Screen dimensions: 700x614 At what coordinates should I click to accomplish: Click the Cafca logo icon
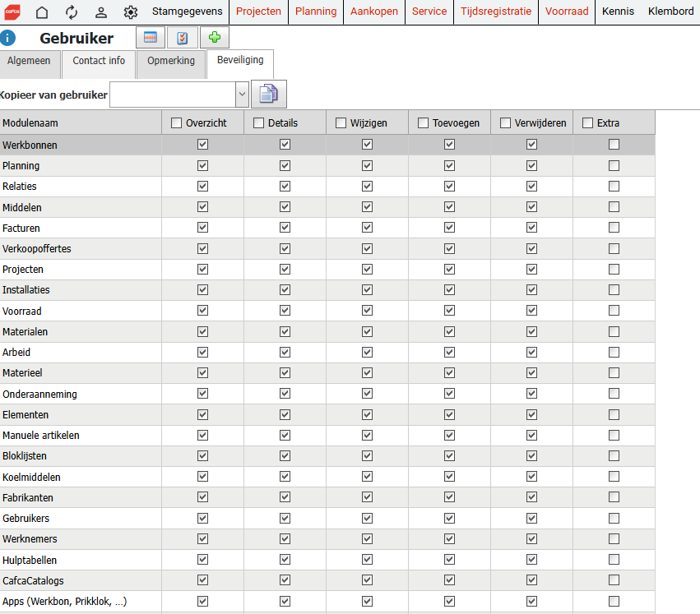pos(12,12)
